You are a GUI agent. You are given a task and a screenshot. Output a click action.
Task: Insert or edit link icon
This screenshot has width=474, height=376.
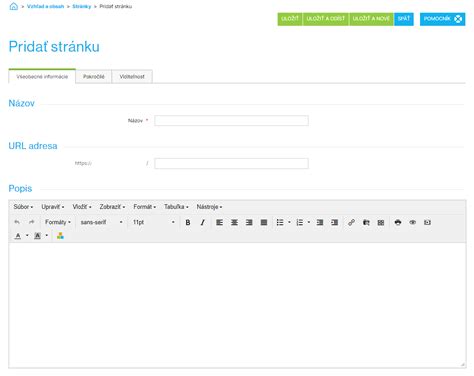pos(351,222)
